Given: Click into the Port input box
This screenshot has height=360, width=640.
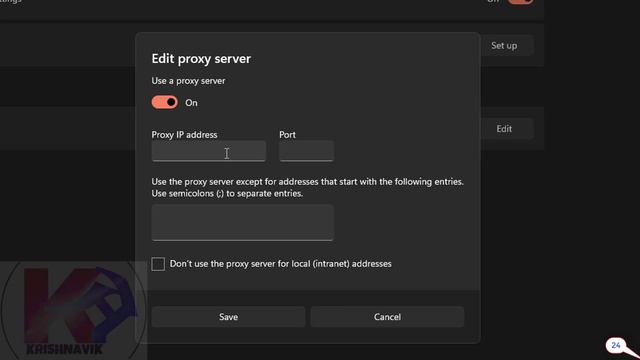Looking at the screenshot, I should click(306, 151).
